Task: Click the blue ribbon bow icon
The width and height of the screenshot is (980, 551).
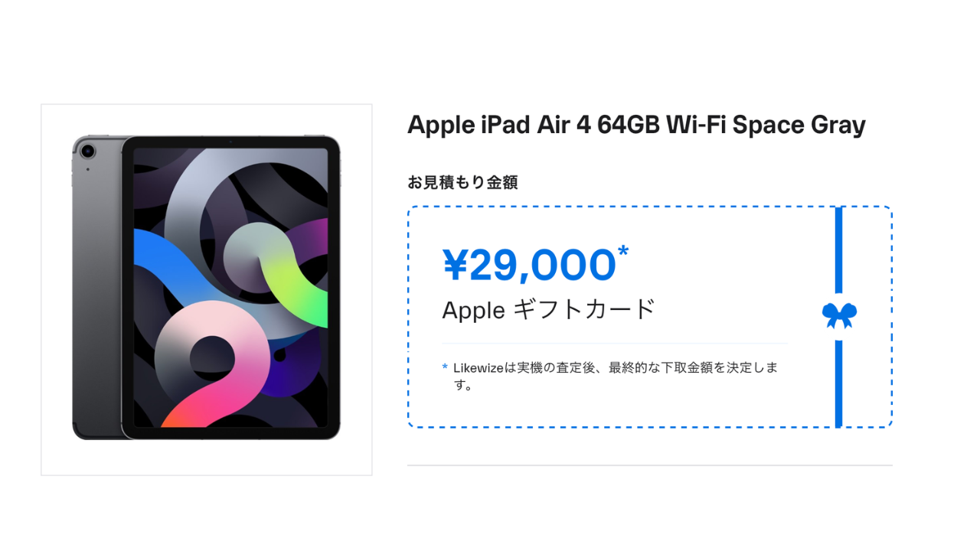Action: 839,315
